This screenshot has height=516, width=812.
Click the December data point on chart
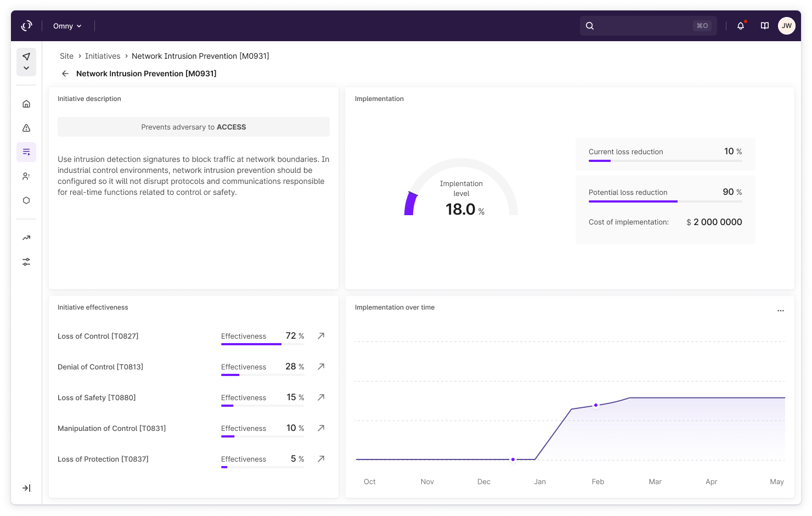pos(513,459)
